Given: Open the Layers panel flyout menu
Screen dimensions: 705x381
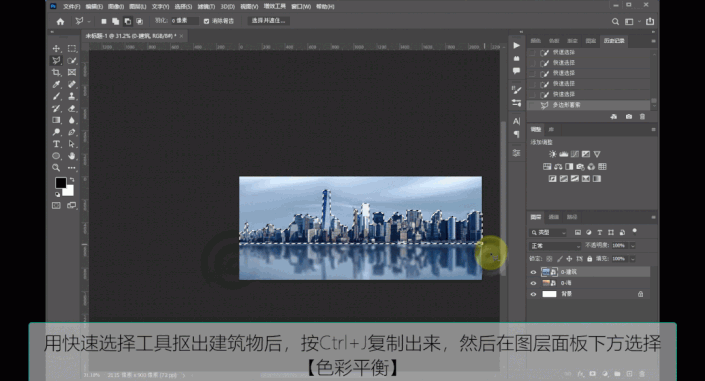Looking at the screenshot, I should tap(653, 217).
